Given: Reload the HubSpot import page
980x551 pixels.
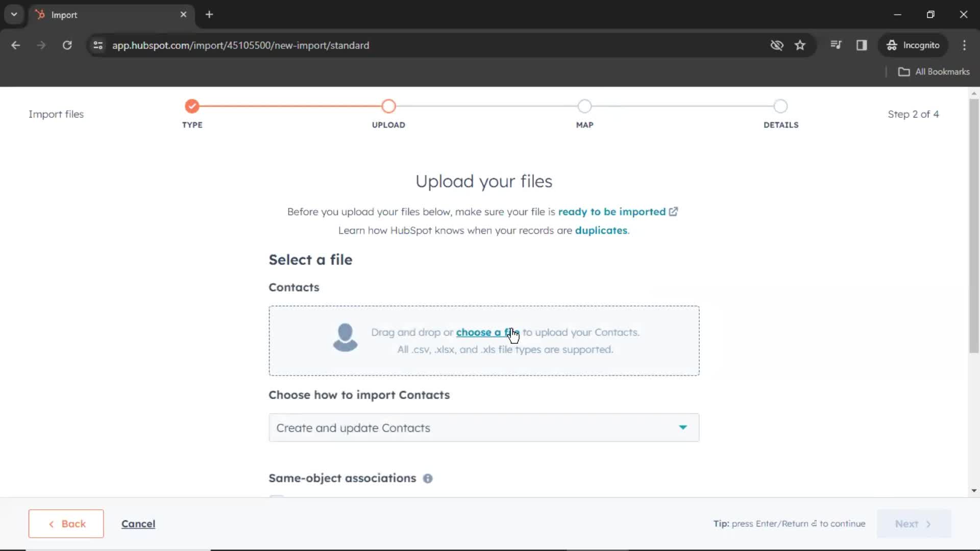Looking at the screenshot, I should (x=67, y=45).
